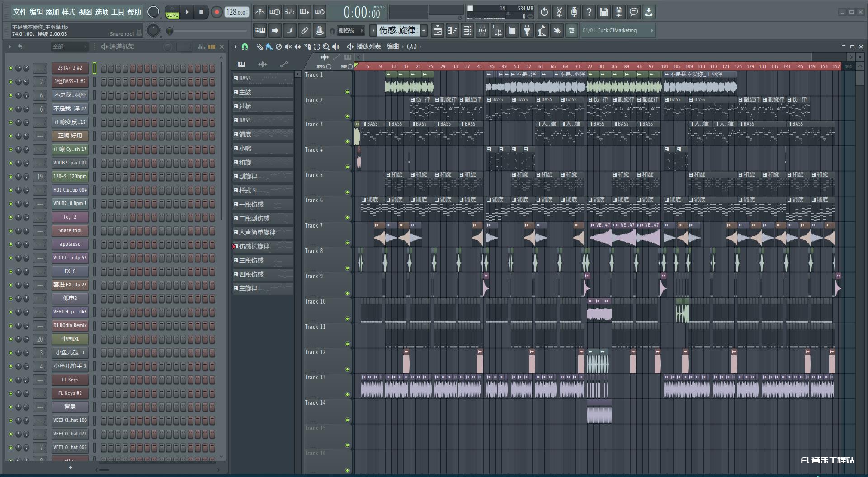Image resolution: width=868 pixels, height=477 pixels.
Task: Open undo history icon
Action: tap(544, 12)
